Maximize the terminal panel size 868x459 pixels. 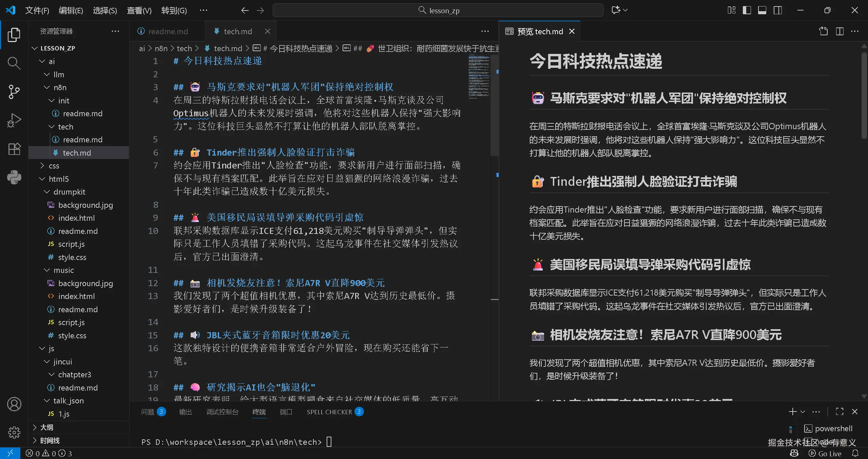840,412
